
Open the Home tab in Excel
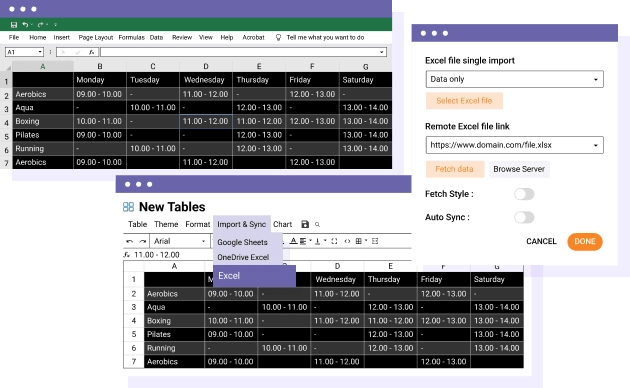(37, 37)
